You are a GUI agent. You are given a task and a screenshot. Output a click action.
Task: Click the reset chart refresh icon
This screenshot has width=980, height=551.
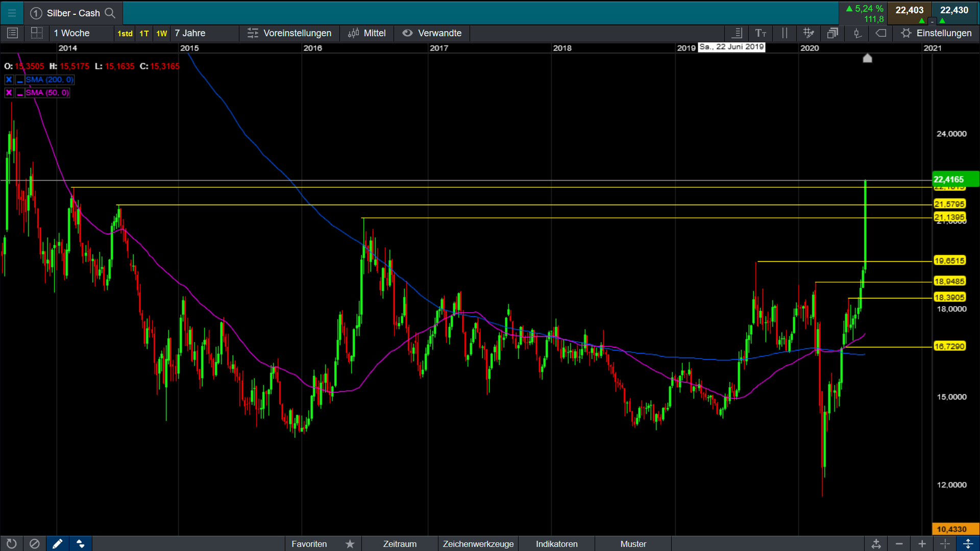pyautogui.click(x=11, y=544)
